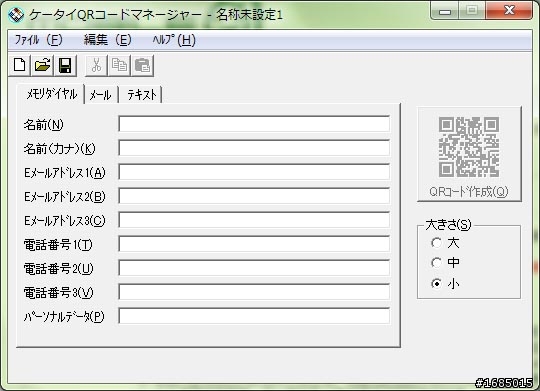Click the 名前(N) input field
540x391 pixels.
254,124
